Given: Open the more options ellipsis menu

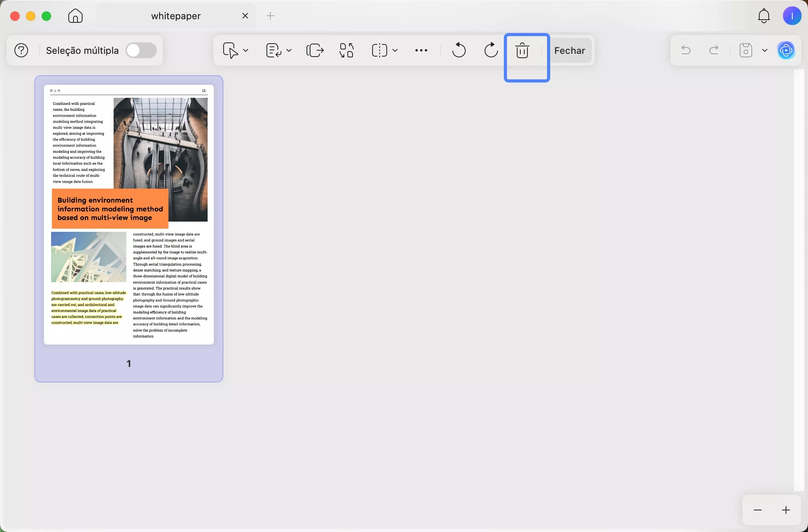Looking at the screenshot, I should click(x=421, y=50).
